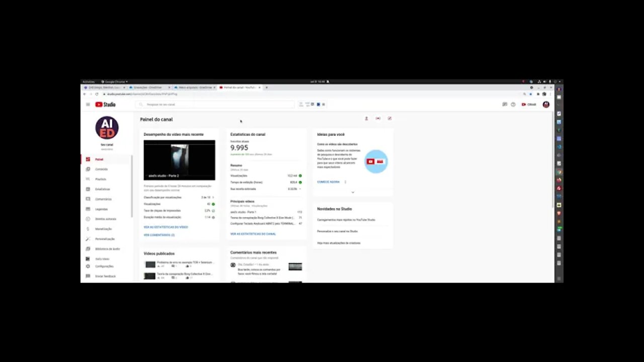
Task: Click COMECE AGORA link in ideas card
Action: pos(328,182)
